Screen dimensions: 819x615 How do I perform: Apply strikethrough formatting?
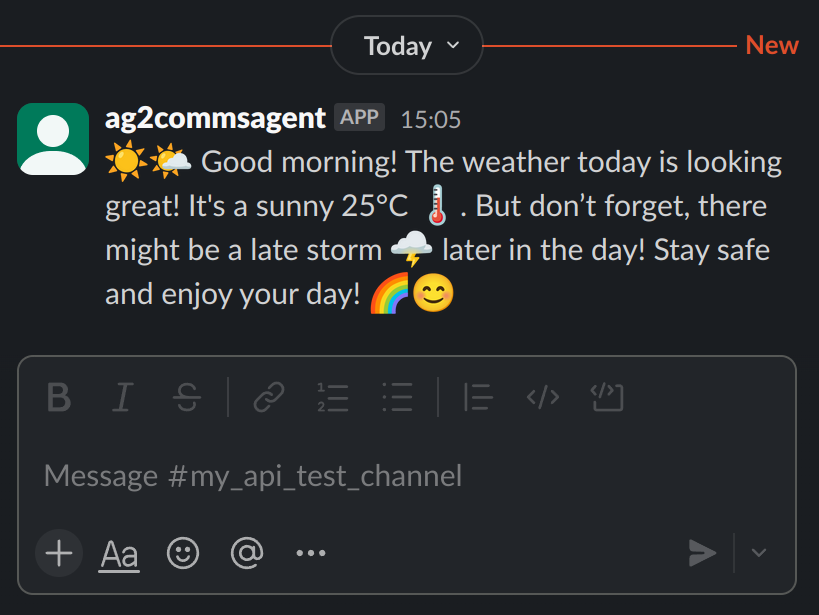click(x=186, y=398)
